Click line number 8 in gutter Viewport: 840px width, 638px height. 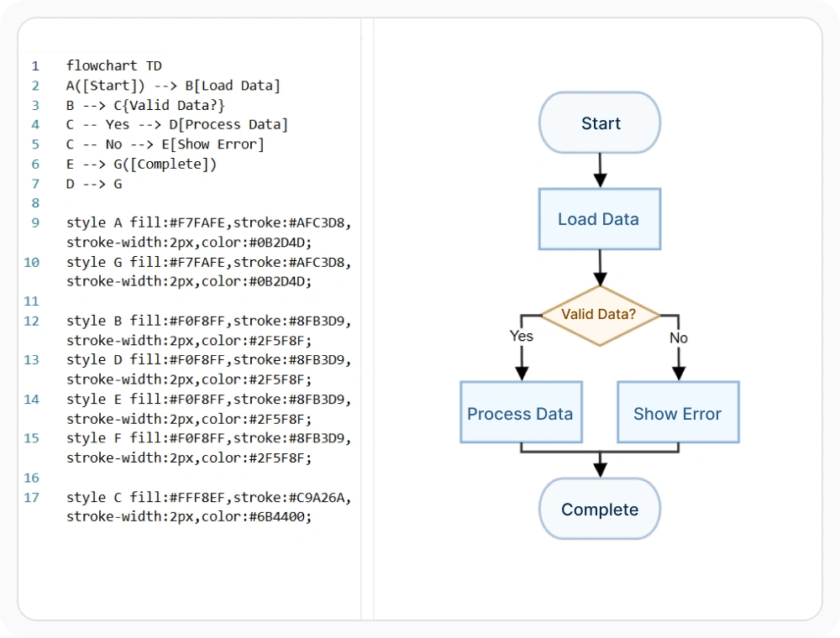(35, 203)
